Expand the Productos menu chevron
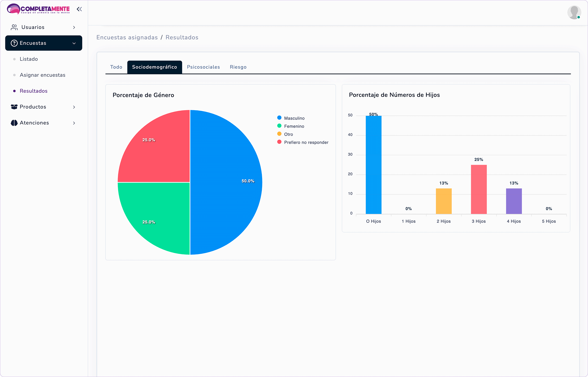 pyautogui.click(x=74, y=107)
